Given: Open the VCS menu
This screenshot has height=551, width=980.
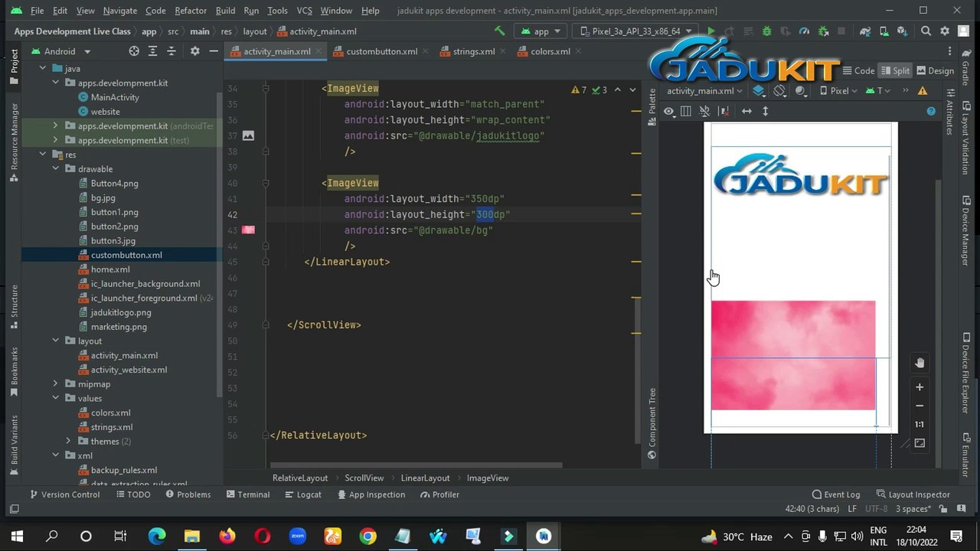Looking at the screenshot, I should [x=304, y=11].
